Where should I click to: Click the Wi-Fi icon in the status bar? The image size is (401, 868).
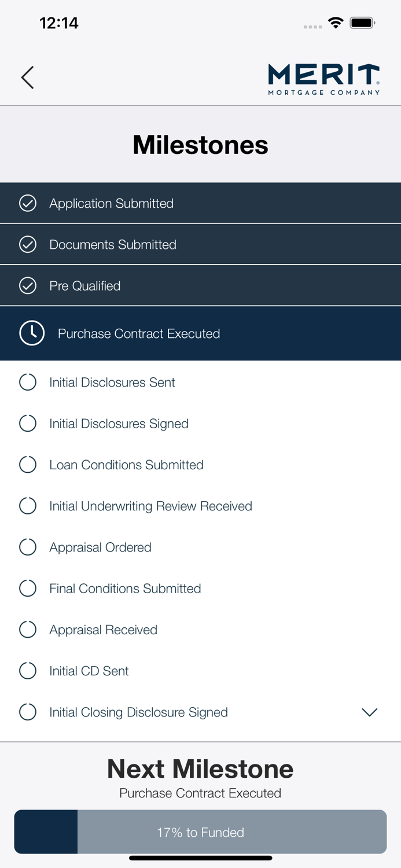click(x=337, y=25)
